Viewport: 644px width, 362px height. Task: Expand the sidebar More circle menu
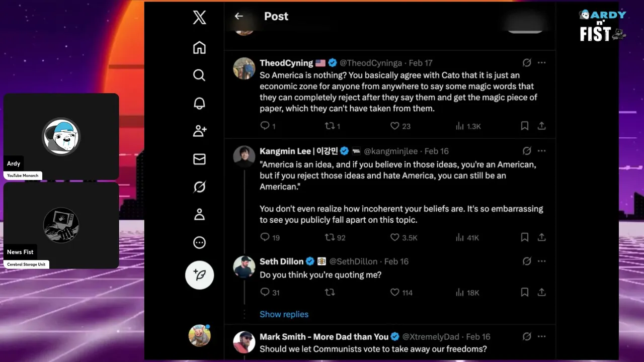point(199,243)
